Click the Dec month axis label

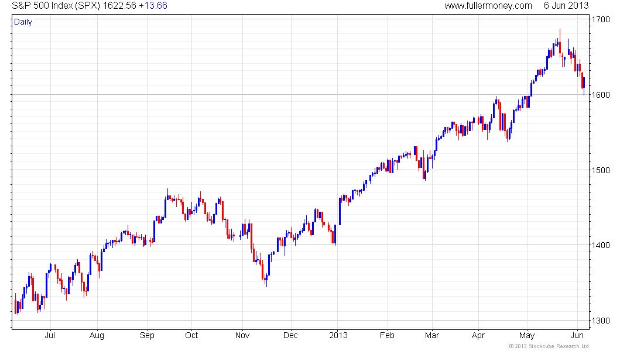(290, 335)
